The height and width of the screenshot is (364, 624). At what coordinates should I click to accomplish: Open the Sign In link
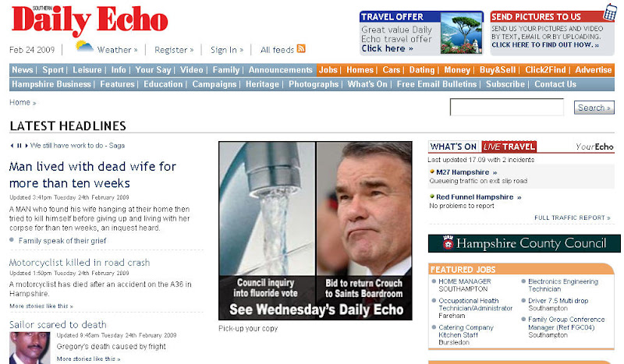tap(227, 50)
